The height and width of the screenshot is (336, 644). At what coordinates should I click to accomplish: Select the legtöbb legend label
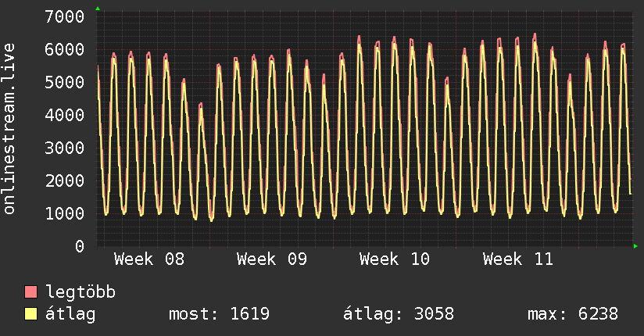coord(80,292)
